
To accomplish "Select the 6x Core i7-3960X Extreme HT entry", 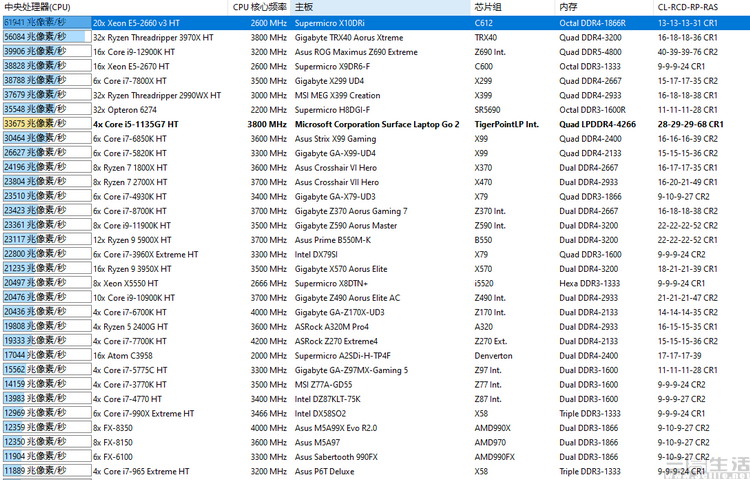I will (145, 254).
